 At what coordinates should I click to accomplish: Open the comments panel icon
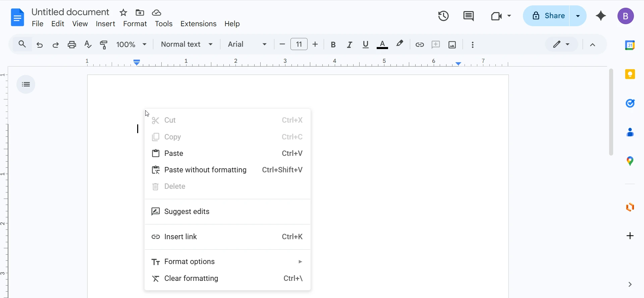click(468, 16)
